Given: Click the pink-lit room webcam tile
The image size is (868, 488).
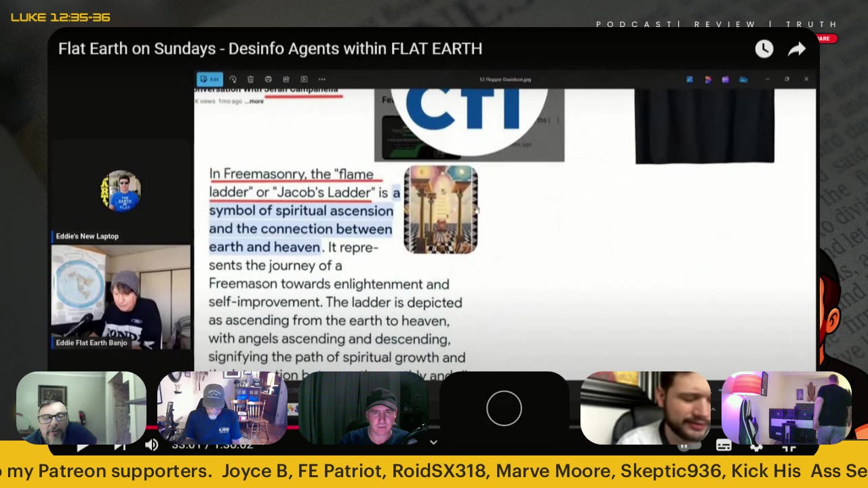Looking at the screenshot, I should [787, 407].
